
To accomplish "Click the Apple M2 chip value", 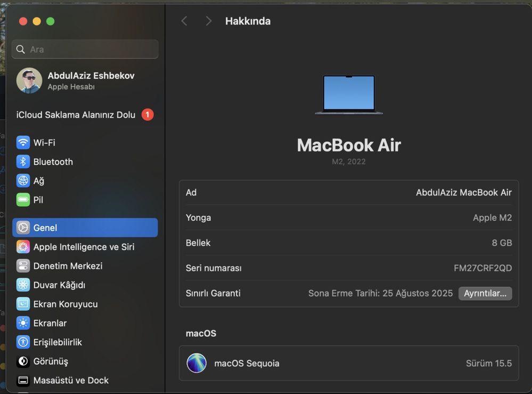I will click(492, 218).
